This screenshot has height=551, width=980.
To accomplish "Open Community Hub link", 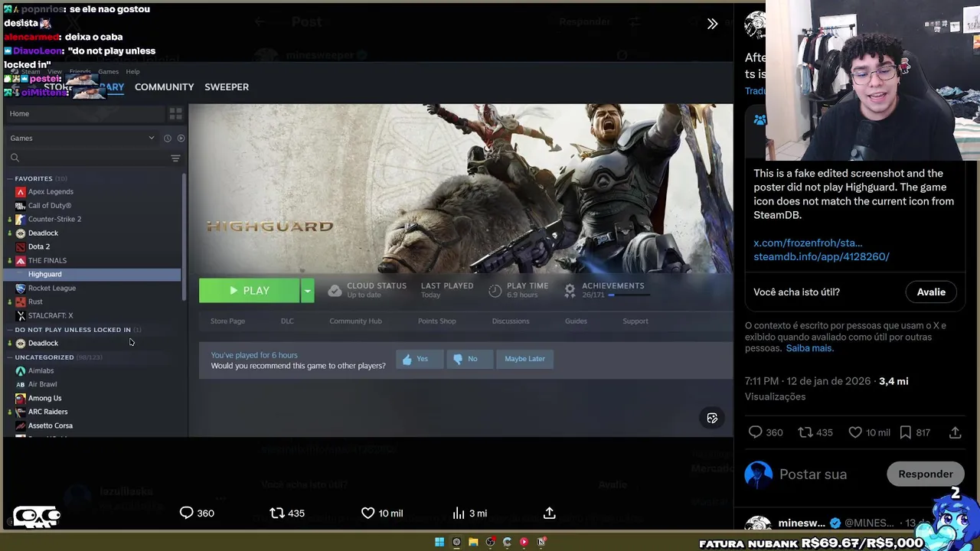I will click(355, 321).
